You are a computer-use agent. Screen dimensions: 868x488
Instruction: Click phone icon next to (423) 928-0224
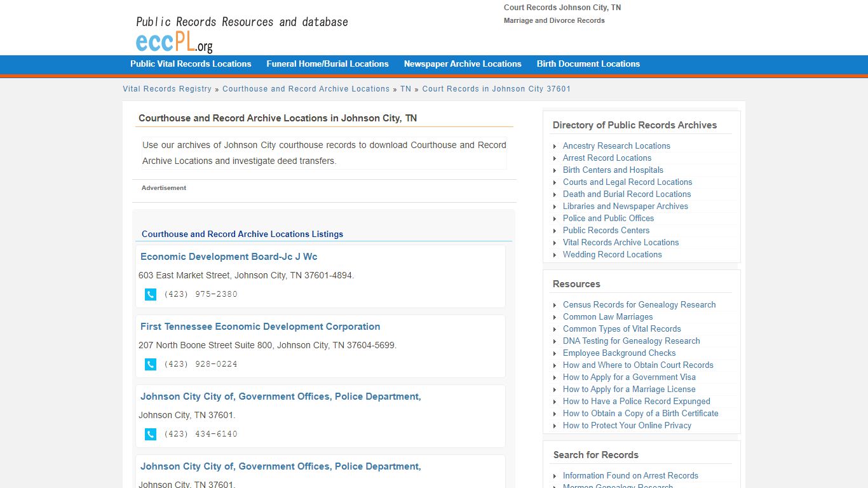click(x=151, y=364)
